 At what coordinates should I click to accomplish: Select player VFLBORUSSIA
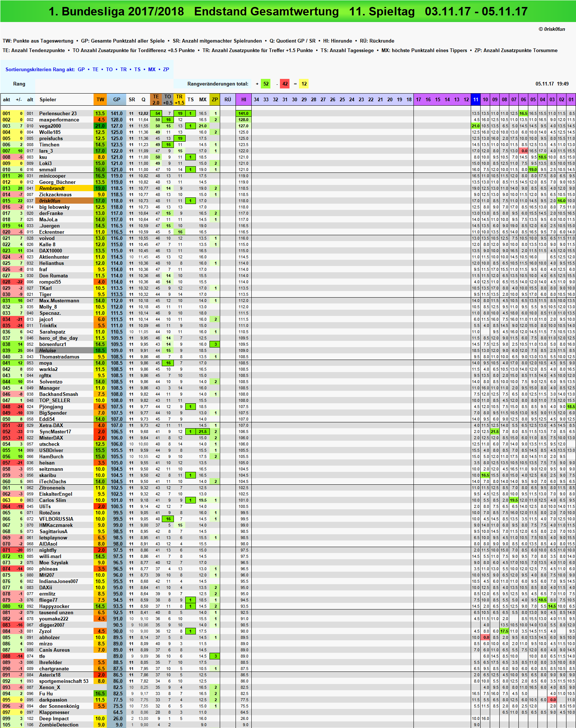[x=56, y=519]
